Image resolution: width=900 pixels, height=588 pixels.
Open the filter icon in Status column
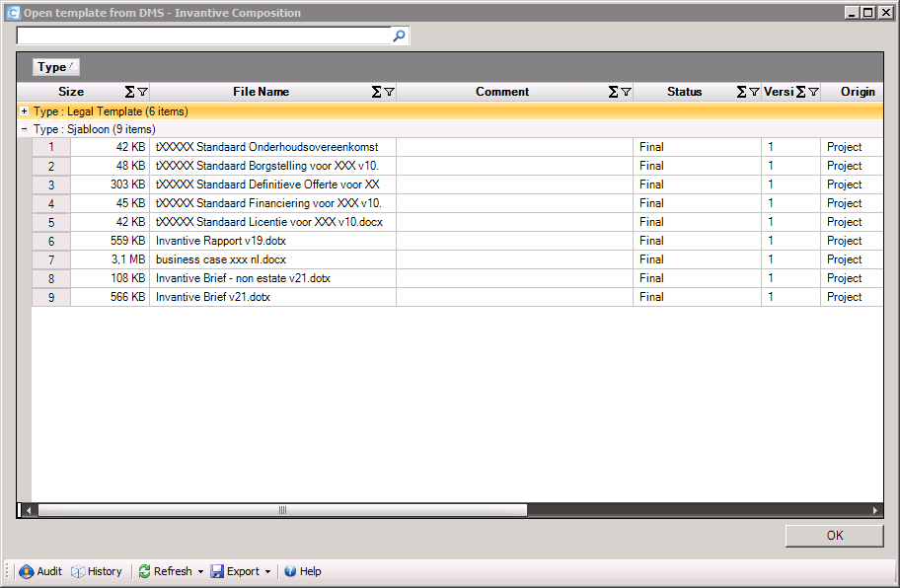[x=755, y=92]
